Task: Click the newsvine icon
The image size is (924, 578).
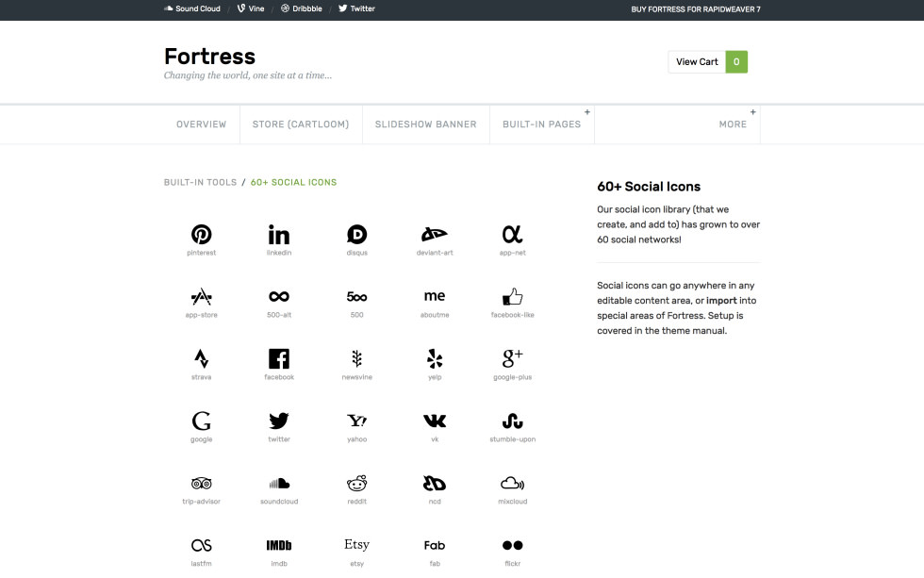Action: 356,358
